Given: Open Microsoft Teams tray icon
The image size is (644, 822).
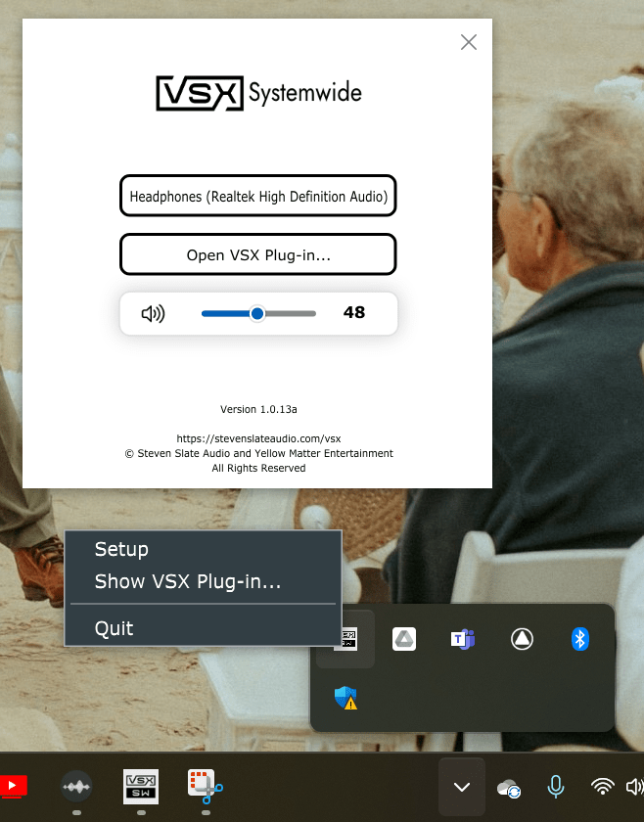Looking at the screenshot, I should pos(463,639).
